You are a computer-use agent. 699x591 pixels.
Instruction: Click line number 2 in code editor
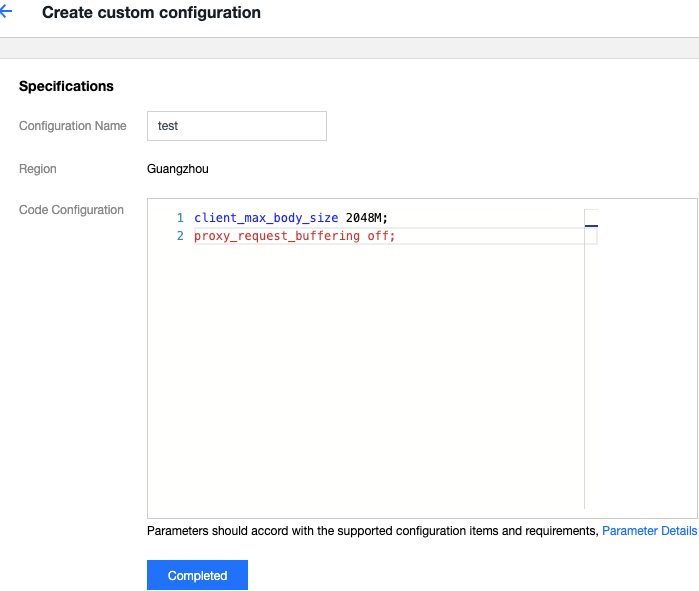[180, 236]
